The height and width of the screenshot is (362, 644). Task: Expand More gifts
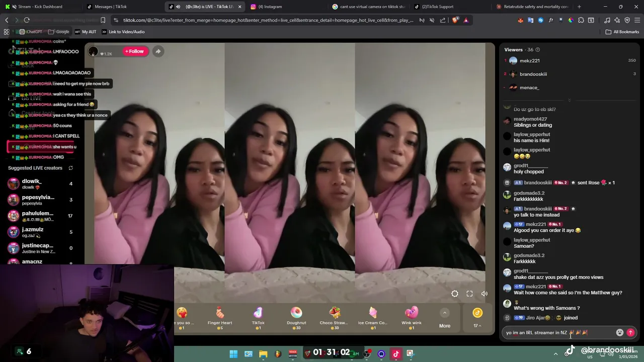pyautogui.click(x=445, y=319)
